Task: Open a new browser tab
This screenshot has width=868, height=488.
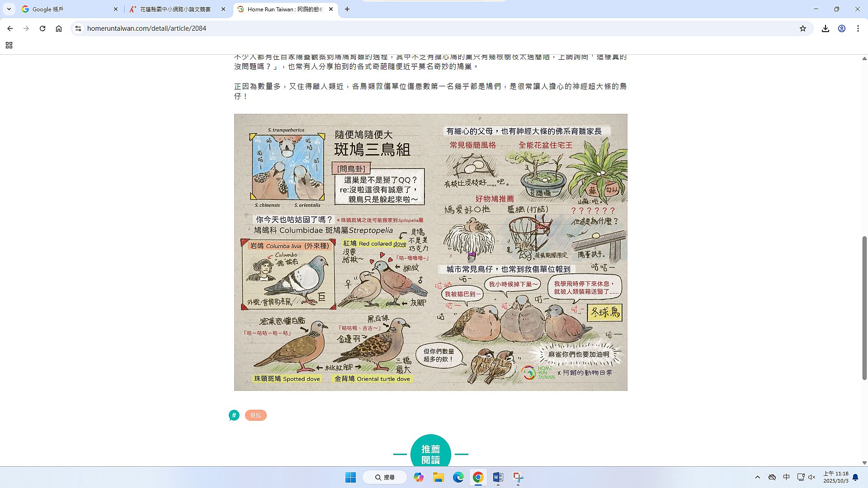Action: [x=347, y=9]
